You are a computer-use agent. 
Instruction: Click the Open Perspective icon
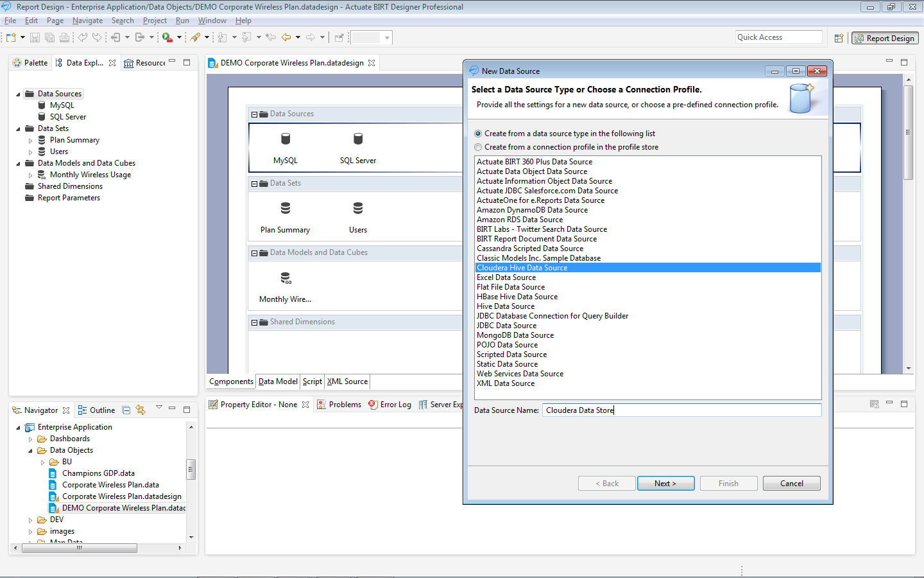click(839, 38)
